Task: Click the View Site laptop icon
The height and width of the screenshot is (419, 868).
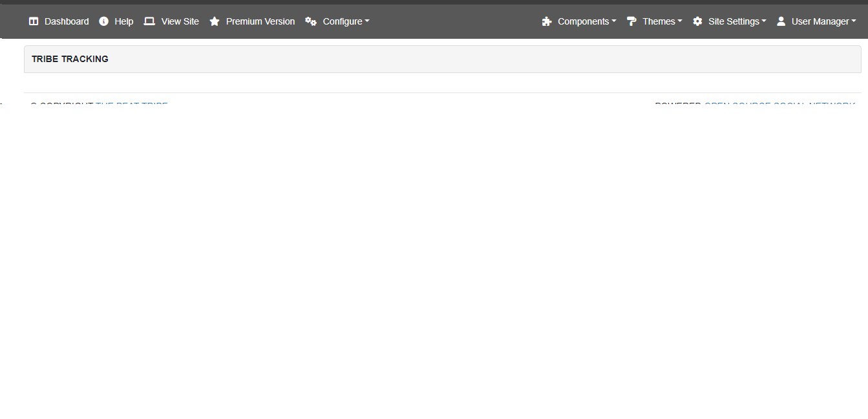Action: point(149,21)
